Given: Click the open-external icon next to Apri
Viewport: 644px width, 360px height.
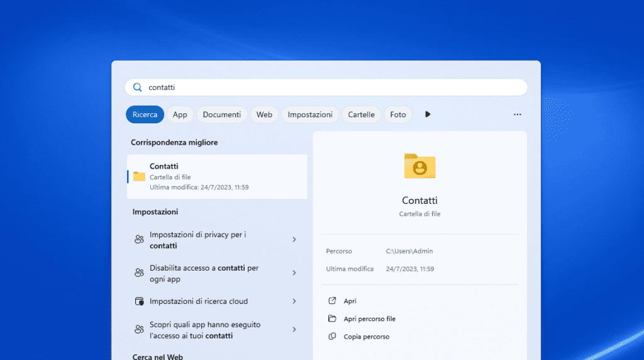Looking at the screenshot, I should click(332, 300).
